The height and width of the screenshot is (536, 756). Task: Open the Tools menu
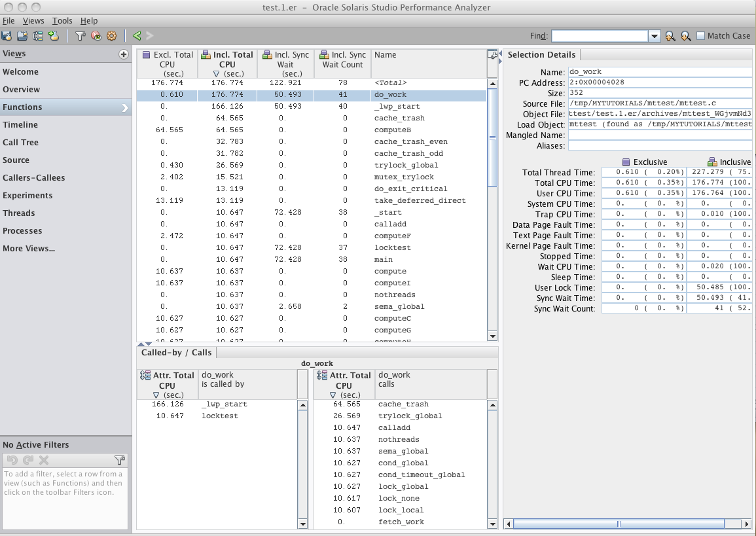[x=62, y=21]
